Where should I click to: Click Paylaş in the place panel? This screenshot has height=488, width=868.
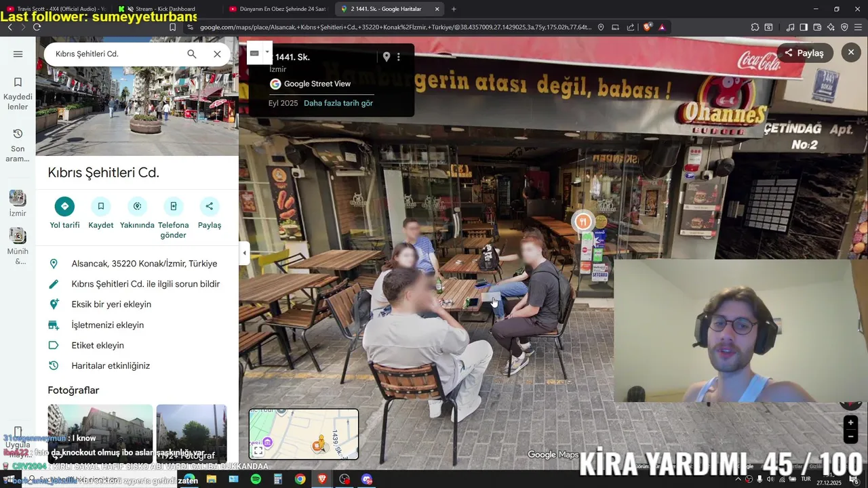coord(210,213)
